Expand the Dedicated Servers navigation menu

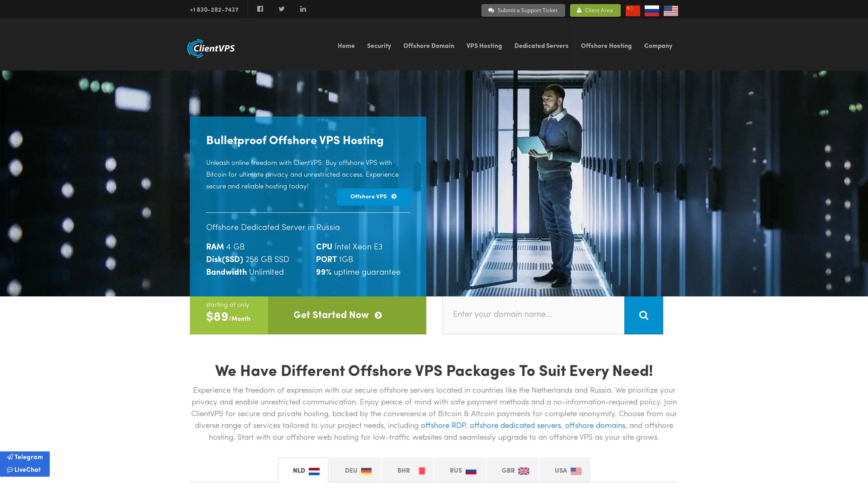click(541, 47)
